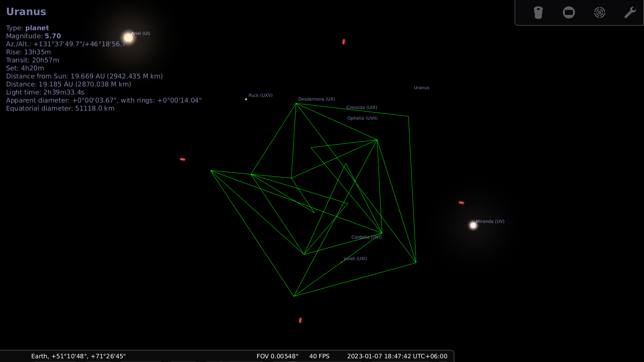Select the Uranus label in the sky
The height and width of the screenshot is (362, 644).
pyautogui.click(x=421, y=87)
